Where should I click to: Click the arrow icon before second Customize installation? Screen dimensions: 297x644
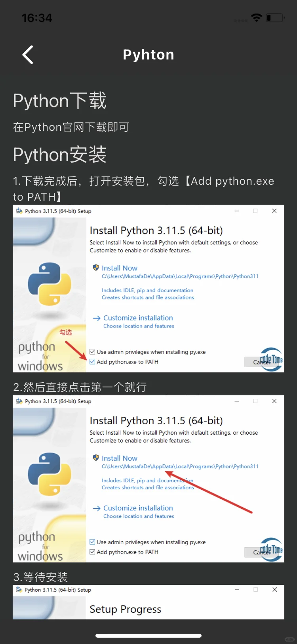click(x=97, y=508)
